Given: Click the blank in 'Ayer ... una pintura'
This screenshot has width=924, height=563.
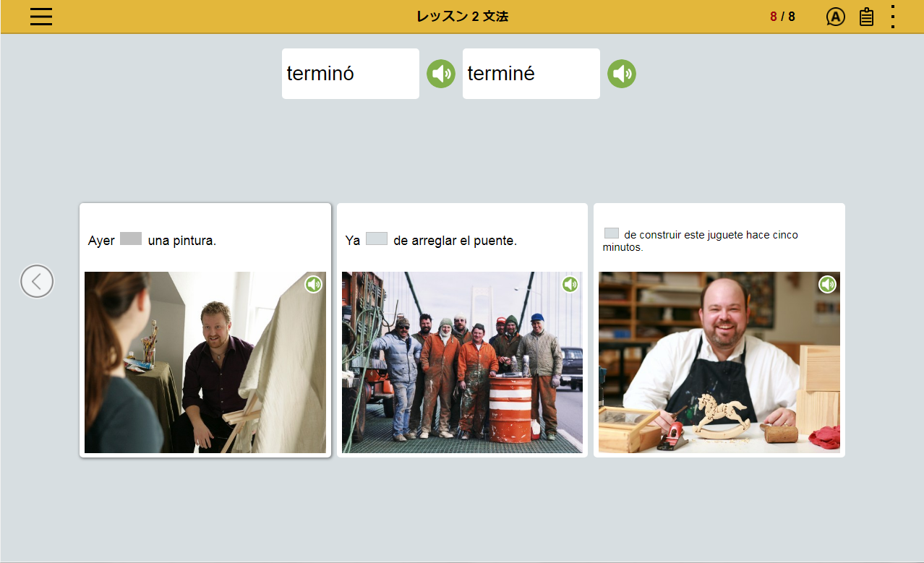Looking at the screenshot, I should pyautogui.click(x=131, y=238).
